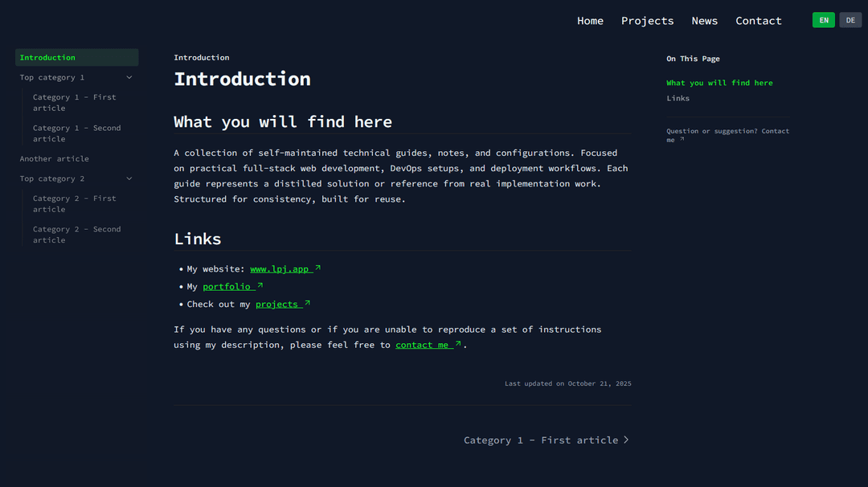Open the Projects navigation link
The image size is (868, 487).
click(647, 20)
